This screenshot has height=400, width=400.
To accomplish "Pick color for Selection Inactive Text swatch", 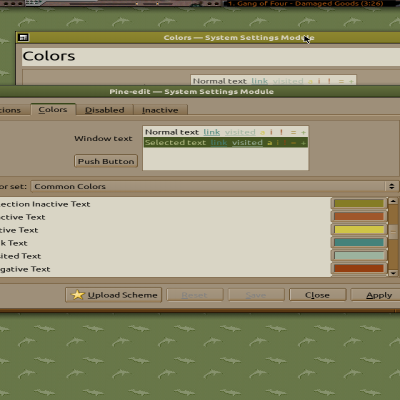I will tap(359, 204).
